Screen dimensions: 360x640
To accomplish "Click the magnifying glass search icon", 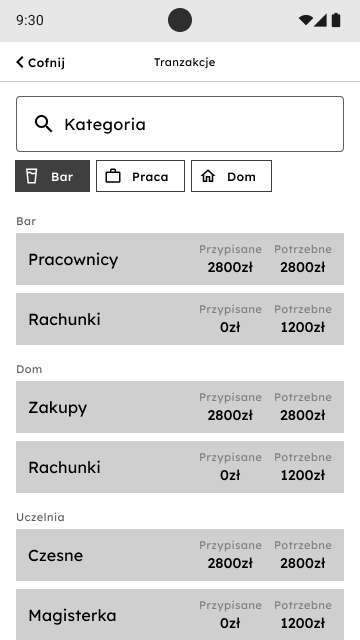I will [x=43, y=124].
